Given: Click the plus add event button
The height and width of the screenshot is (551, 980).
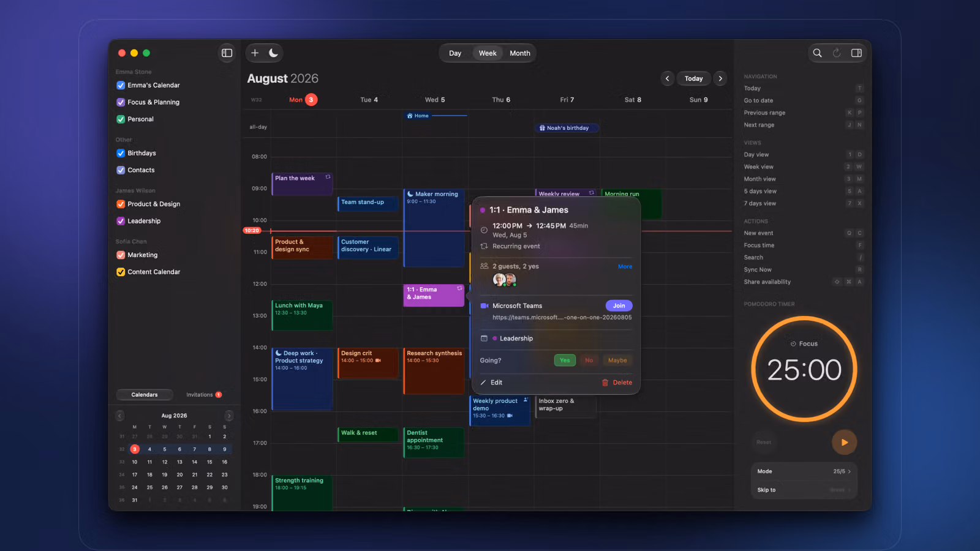Looking at the screenshot, I should coord(255,53).
